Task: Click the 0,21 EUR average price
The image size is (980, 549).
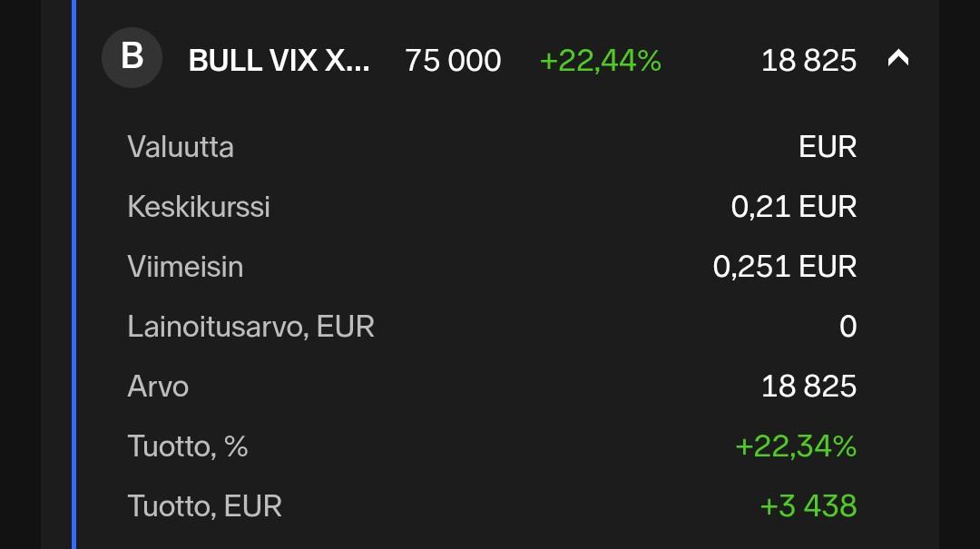Action: coord(793,207)
